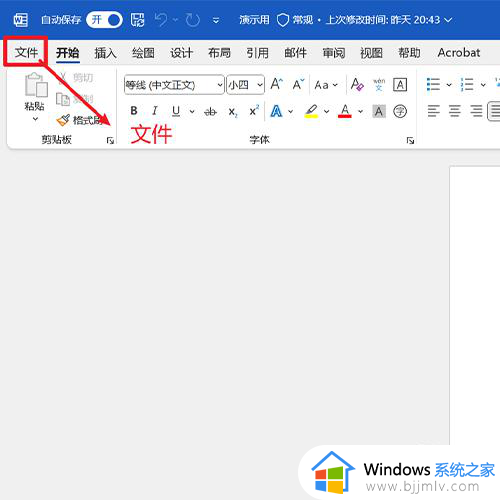The height and width of the screenshot is (500, 500).
Task: Expand the font color dropdown arrow
Action: [x=360, y=111]
